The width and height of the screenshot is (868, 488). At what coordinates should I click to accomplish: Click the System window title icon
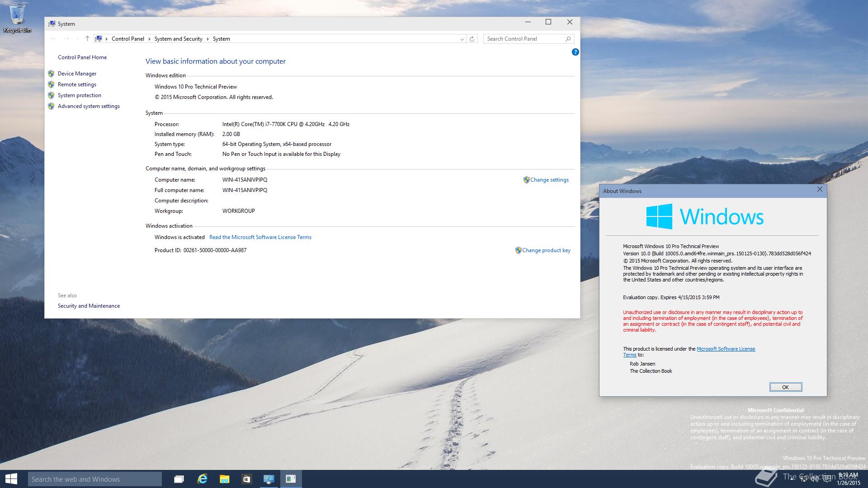(52, 23)
